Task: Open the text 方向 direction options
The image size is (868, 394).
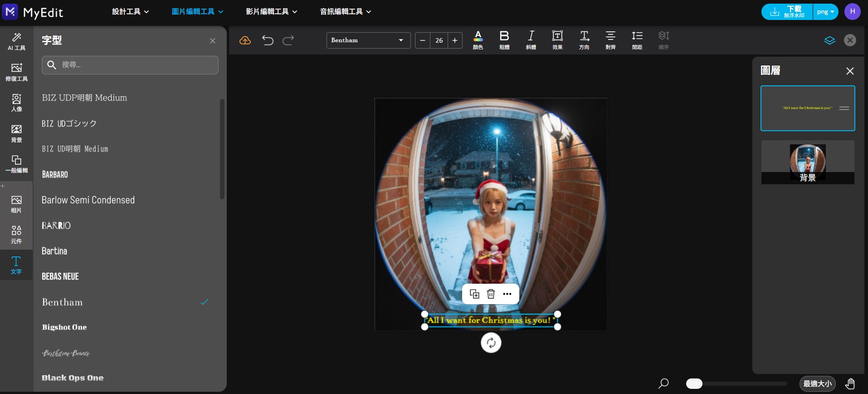Action: (584, 40)
